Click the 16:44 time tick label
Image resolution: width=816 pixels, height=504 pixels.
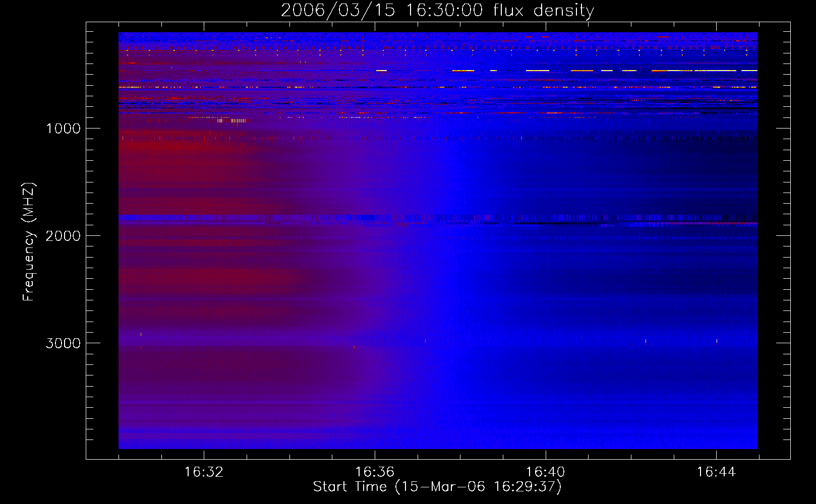716,472
